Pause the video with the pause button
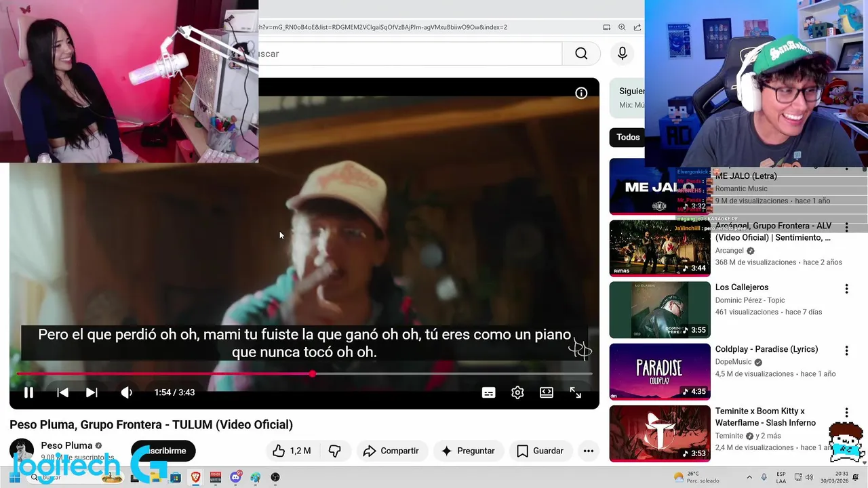Screen dimensions: 868x488 [28, 392]
